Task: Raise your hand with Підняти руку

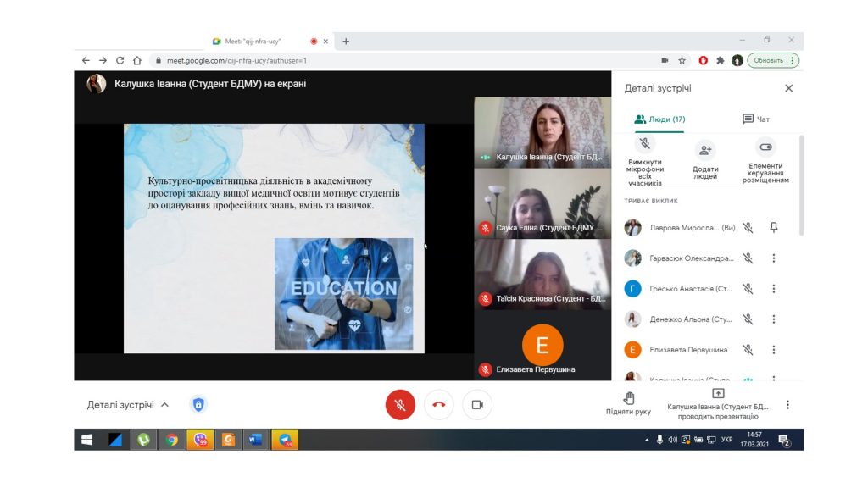Action: coord(628,402)
